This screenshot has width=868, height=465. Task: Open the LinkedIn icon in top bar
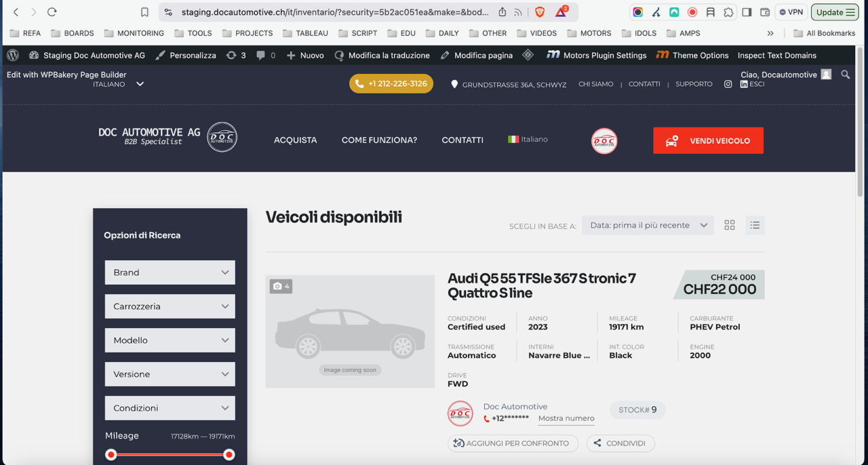pyautogui.click(x=744, y=84)
